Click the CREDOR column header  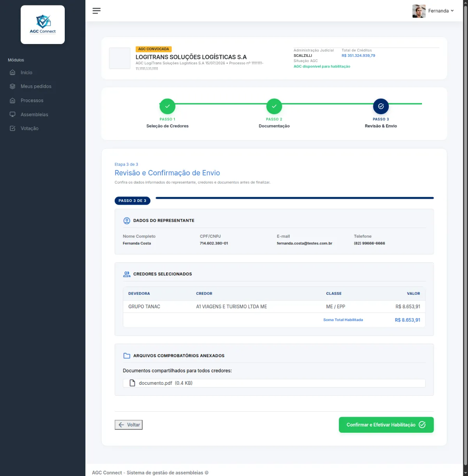tap(204, 294)
